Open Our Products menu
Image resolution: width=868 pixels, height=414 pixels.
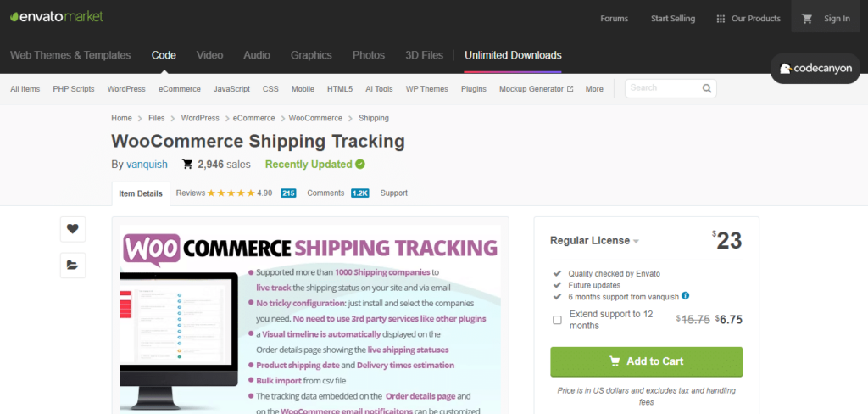[756, 19]
